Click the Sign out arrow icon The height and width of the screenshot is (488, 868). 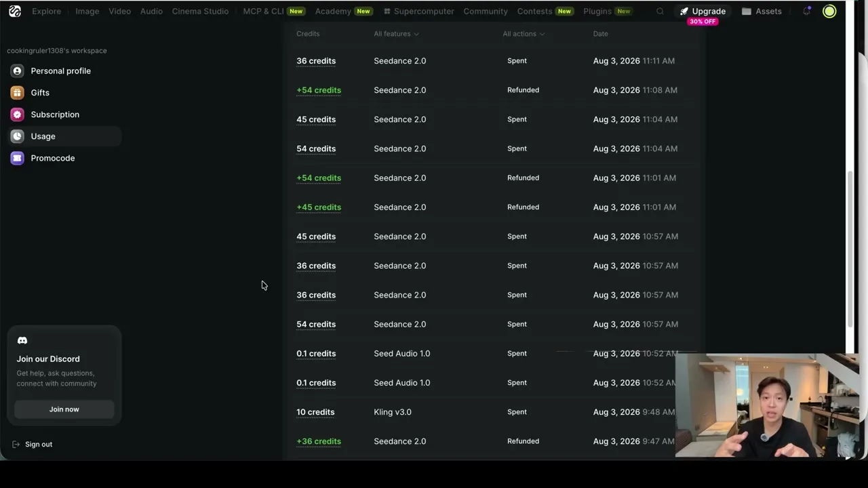[16, 444]
